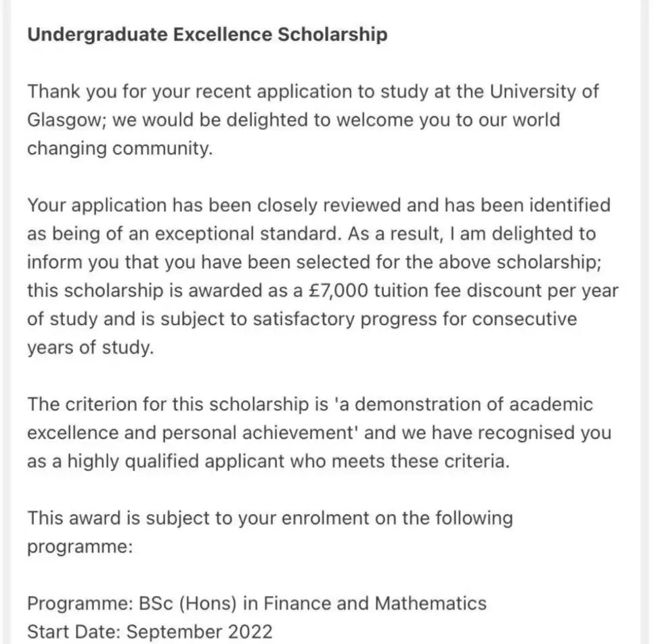
Task: Click the Undergraduate Excellence Scholarship heading
Action: click(207, 35)
